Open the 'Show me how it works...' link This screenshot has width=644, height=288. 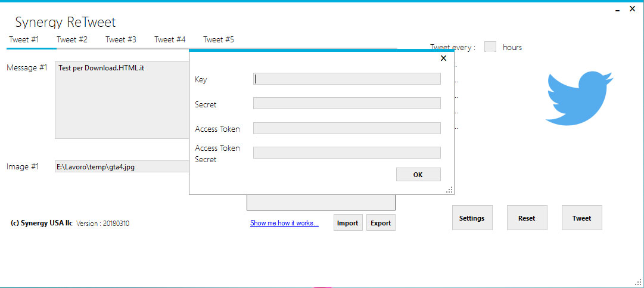pyautogui.click(x=284, y=223)
